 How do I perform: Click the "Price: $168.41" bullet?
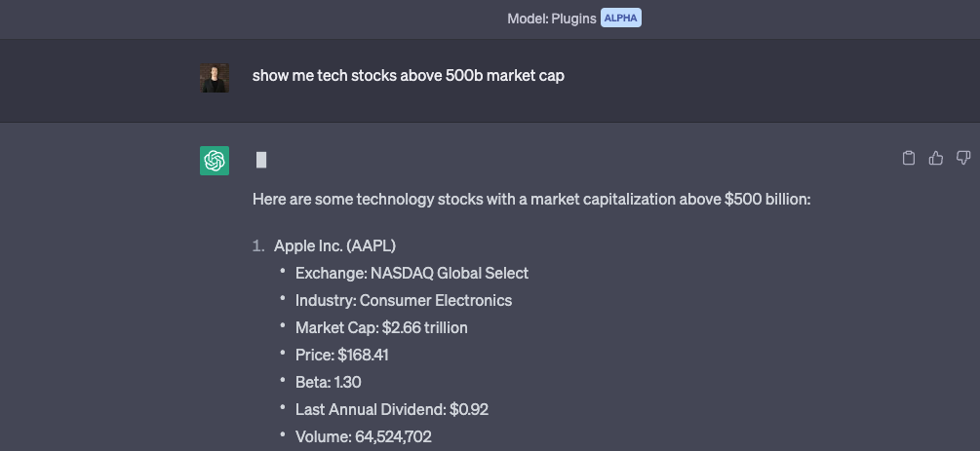341,355
